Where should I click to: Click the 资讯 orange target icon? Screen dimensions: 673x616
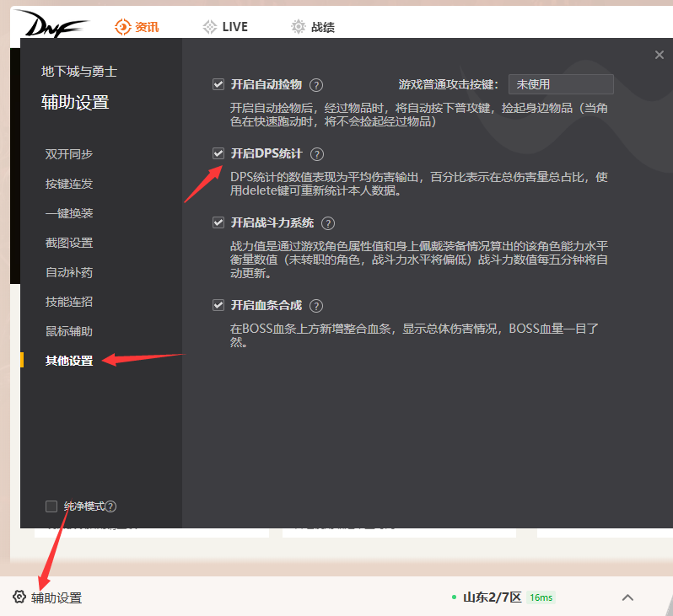(x=123, y=27)
